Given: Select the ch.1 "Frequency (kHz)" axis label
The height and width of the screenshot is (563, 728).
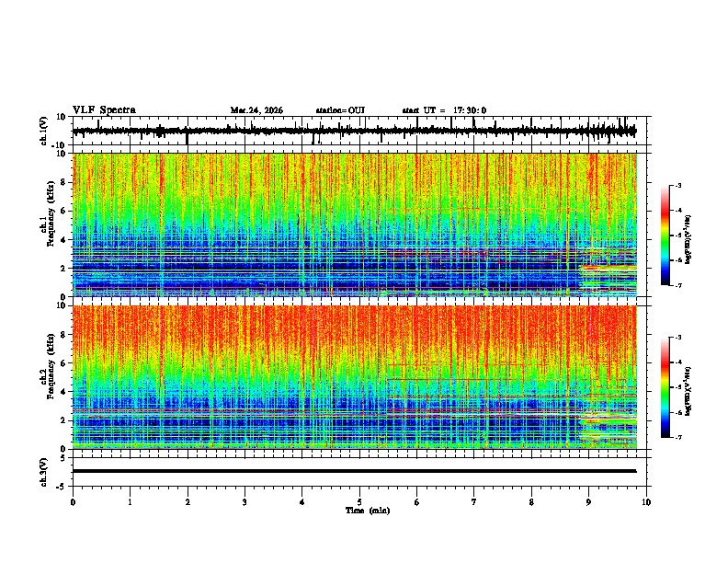Looking at the screenshot, I should 51,213.
